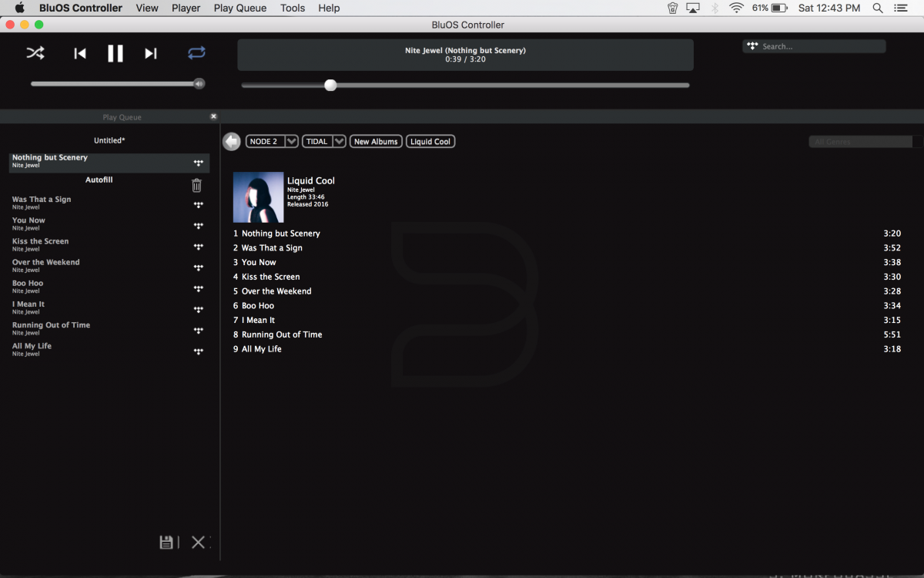Seek using the track progress slider
The height and width of the screenshot is (578, 924).
pos(465,85)
